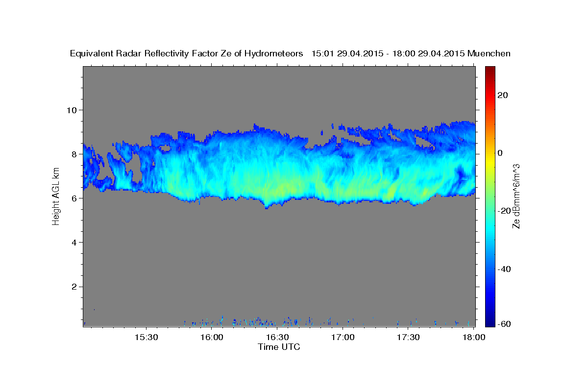
Task: Click the "18:00 29.04.2015" end time text
Action: (428, 53)
